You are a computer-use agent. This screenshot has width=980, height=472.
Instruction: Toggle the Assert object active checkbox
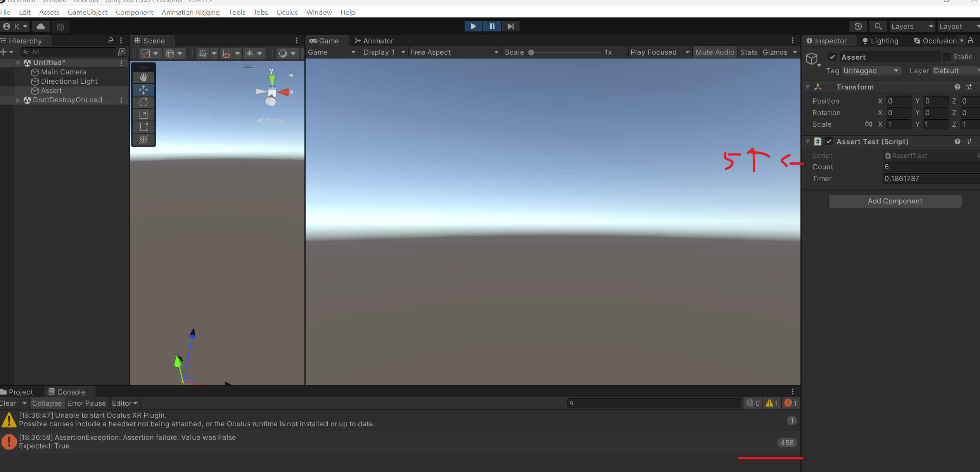point(832,57)
